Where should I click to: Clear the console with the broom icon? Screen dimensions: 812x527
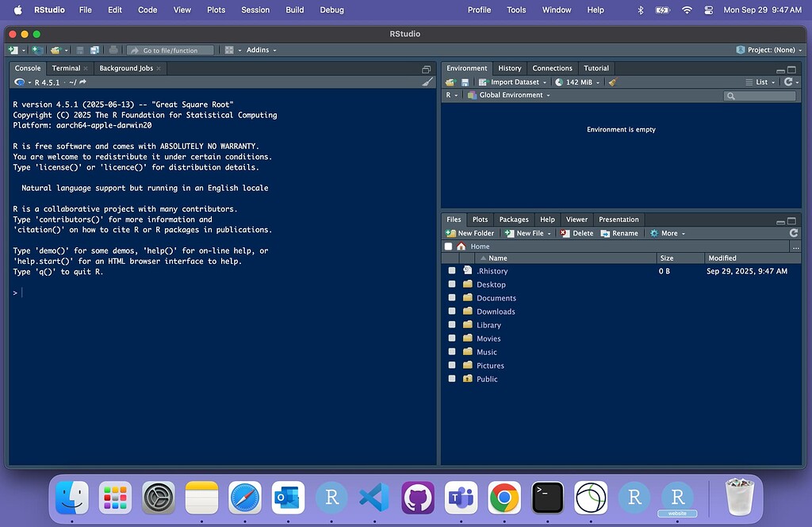(427, 81)
